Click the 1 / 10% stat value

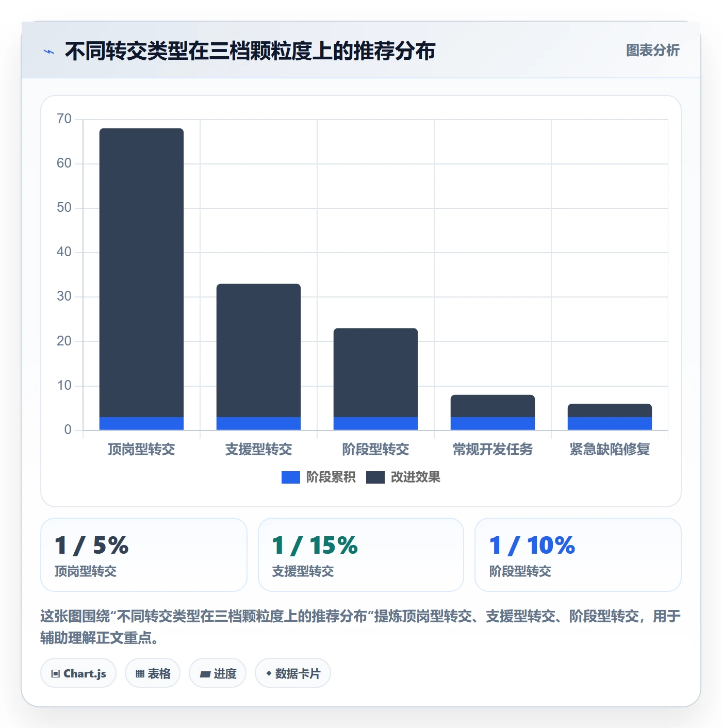pyautogui.click(x=532, y=545)
